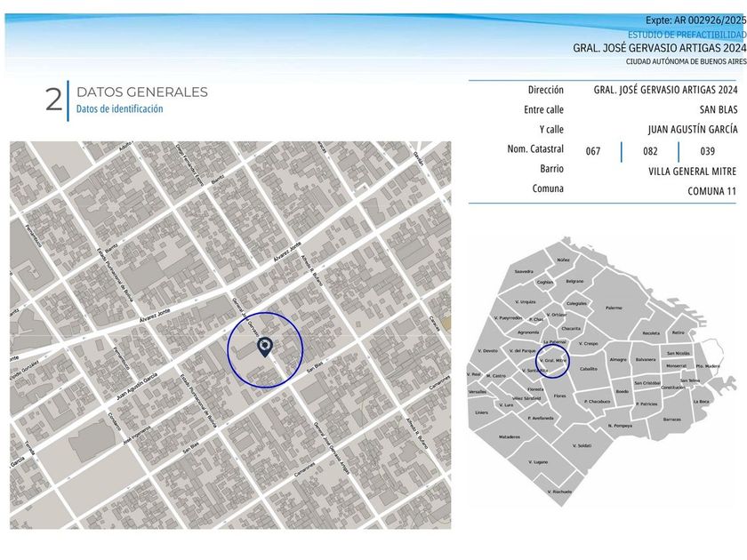Viewport: 747px width, 560px height.
Task: Click 'P. Avellaneda' on the neighborhoods map
Action: tap(541, 418)
